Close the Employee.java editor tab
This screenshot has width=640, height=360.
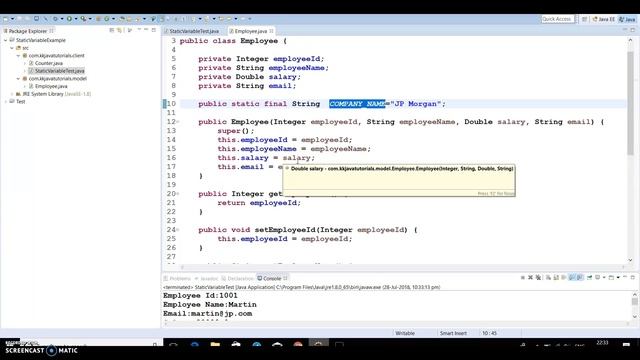point(271,31)
